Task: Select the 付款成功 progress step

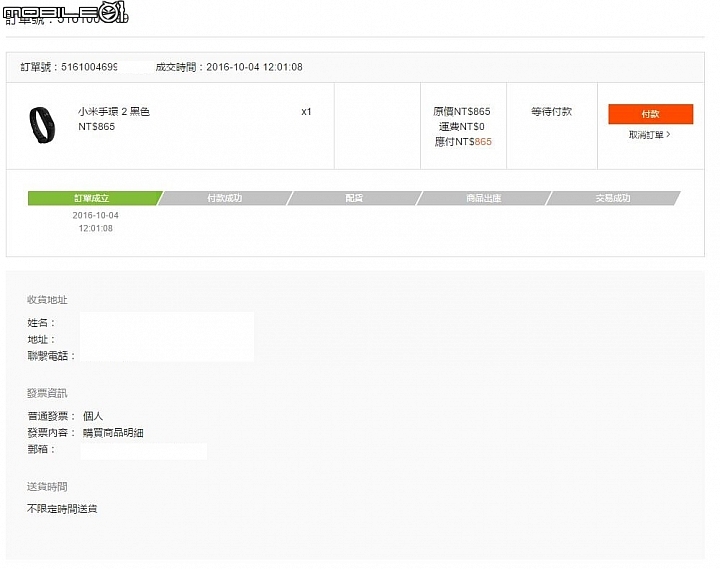Action: pyautogui.click(x=225, y=198)
